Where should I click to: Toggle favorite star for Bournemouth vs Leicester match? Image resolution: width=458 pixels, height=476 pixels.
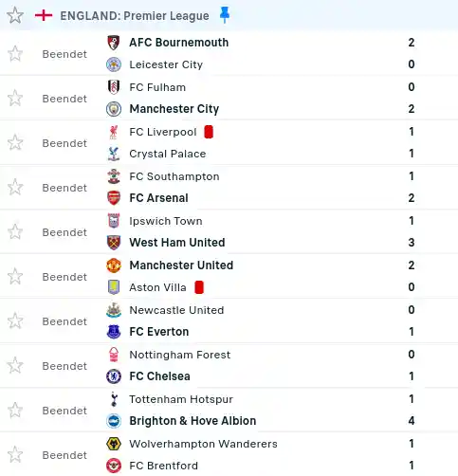click(x=15, y=54)
